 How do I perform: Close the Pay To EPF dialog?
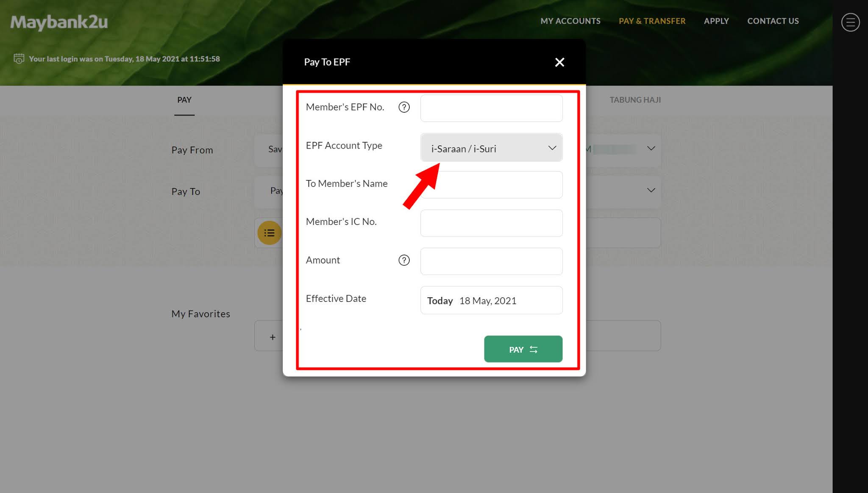559,62
